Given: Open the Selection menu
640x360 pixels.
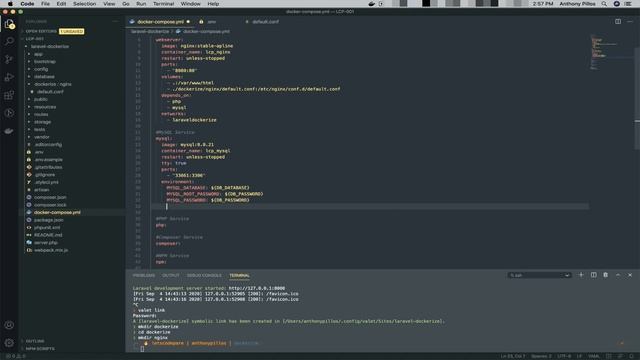Looking at the screenshot, I should click(84, 4).
